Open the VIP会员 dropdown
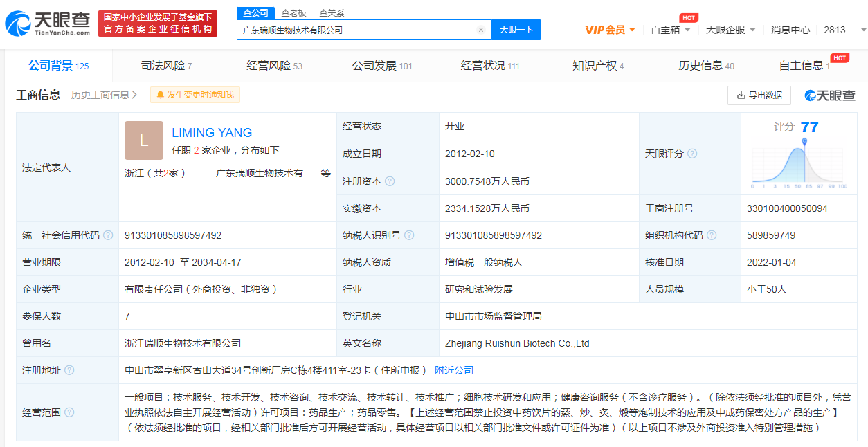 (610, 30)
